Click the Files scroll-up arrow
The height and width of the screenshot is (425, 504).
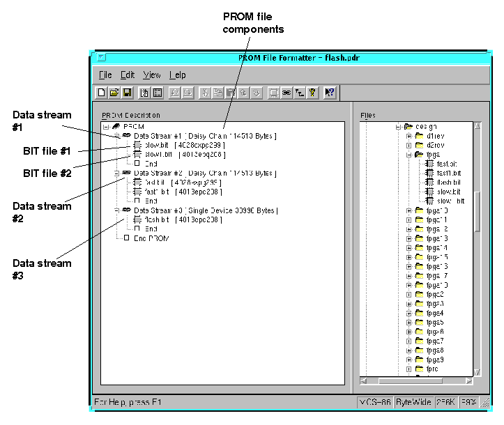click(x=478, y=126)
